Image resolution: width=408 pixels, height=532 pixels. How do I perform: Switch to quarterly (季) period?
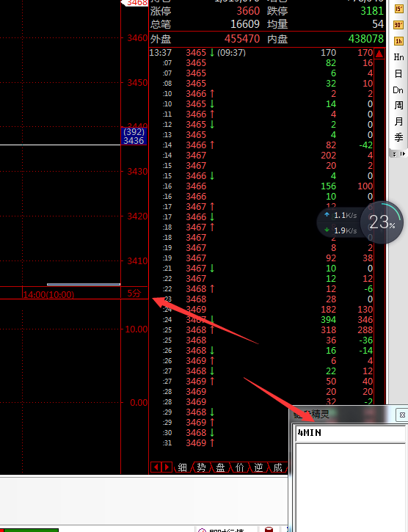(398, 137)
